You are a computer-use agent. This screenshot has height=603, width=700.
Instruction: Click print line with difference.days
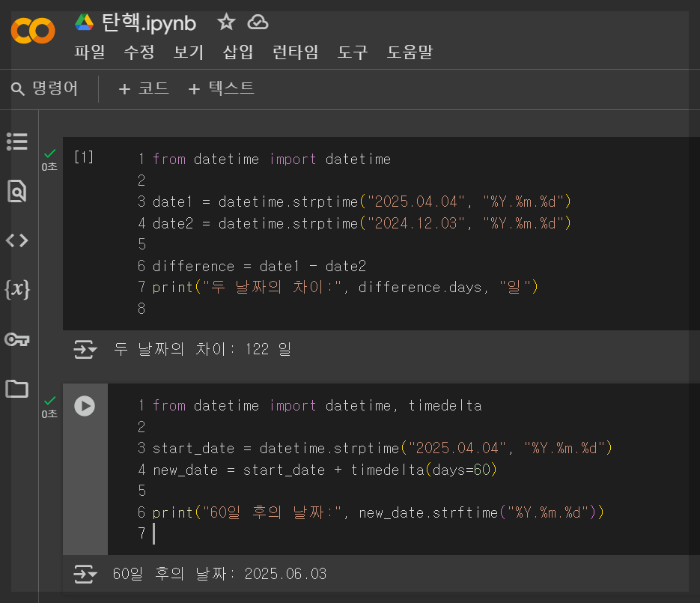(345, 287)
